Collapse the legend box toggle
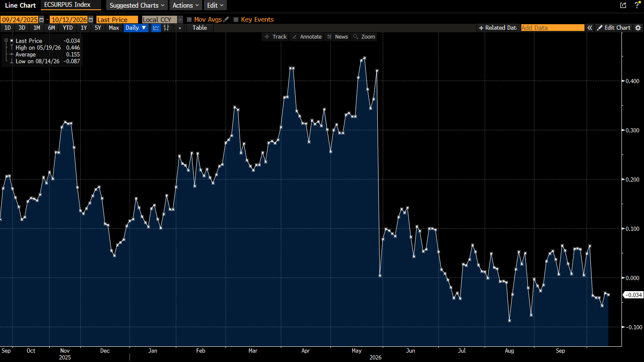Image resolution: width=644 pixels, height=362 pixels. (6, 40)
